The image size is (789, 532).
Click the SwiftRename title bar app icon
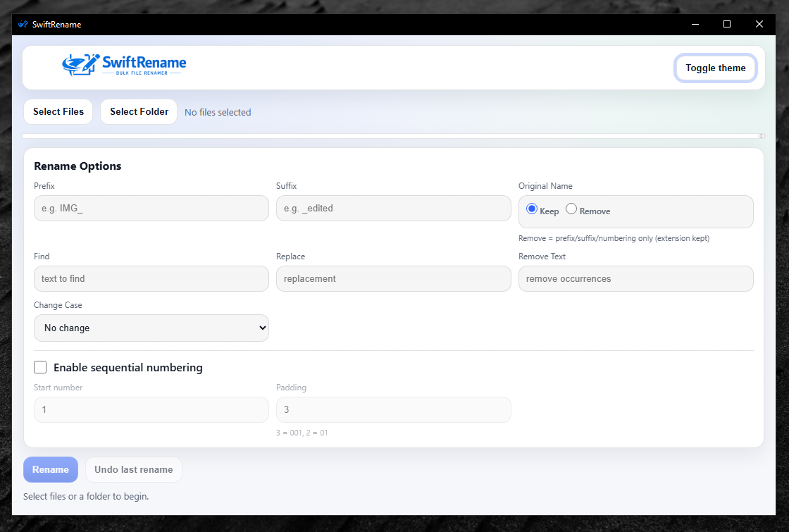(x=23, y=24)
